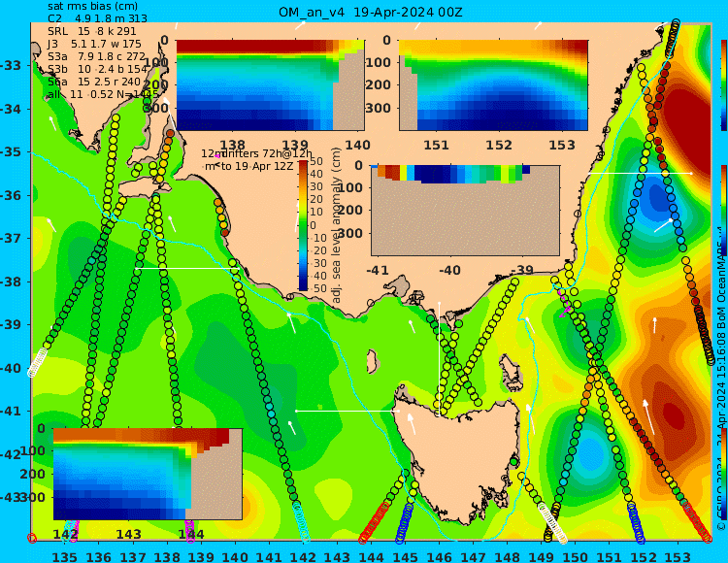Click latitude axis label -35
This screenshot has height=563, width=728.
(x=11, y=152)
